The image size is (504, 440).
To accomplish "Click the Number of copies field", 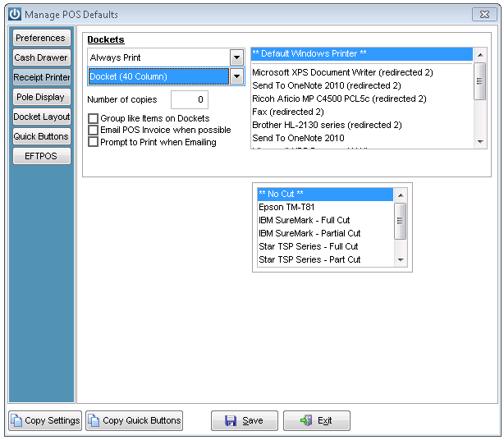I will point(190,99).
